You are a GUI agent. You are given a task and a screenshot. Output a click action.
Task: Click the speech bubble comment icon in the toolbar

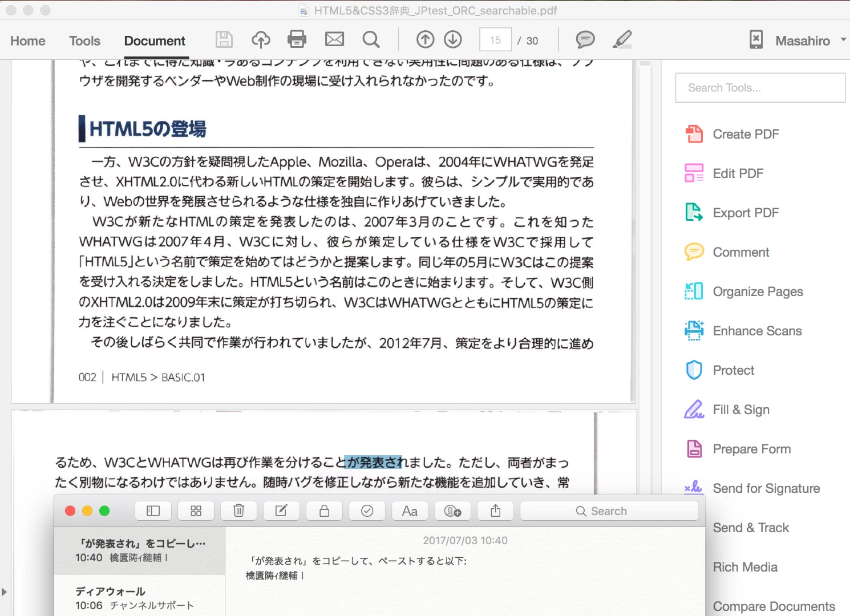pyautogui.click(x=585, y=39)
